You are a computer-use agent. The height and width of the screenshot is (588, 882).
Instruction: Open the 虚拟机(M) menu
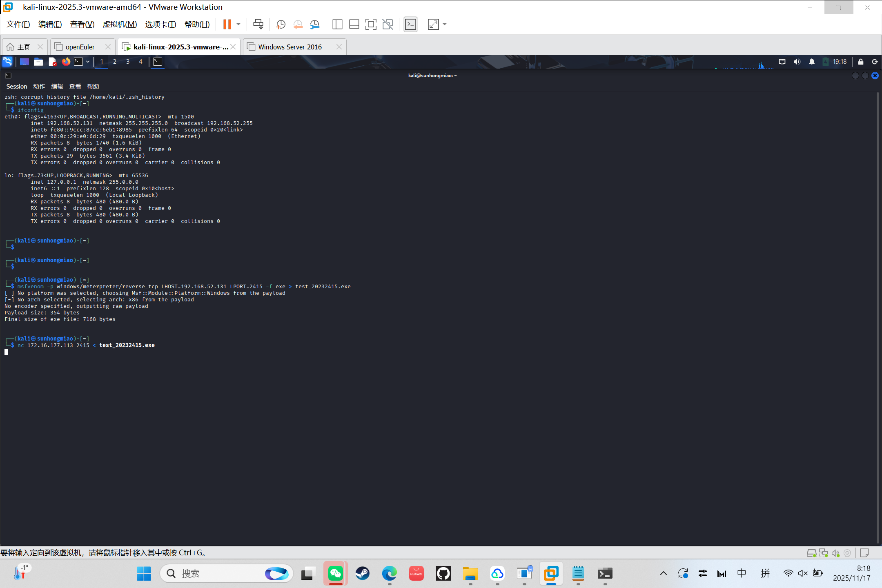[120, 24]
